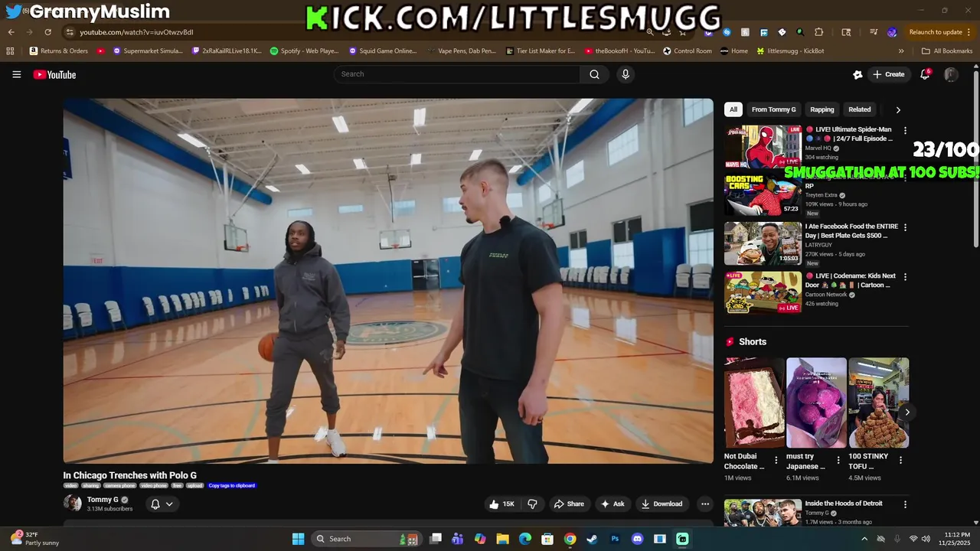Open Chrome extensions puzzle icon
The height and width of the screenshot is (551, 980).
(x=818, y=32)
